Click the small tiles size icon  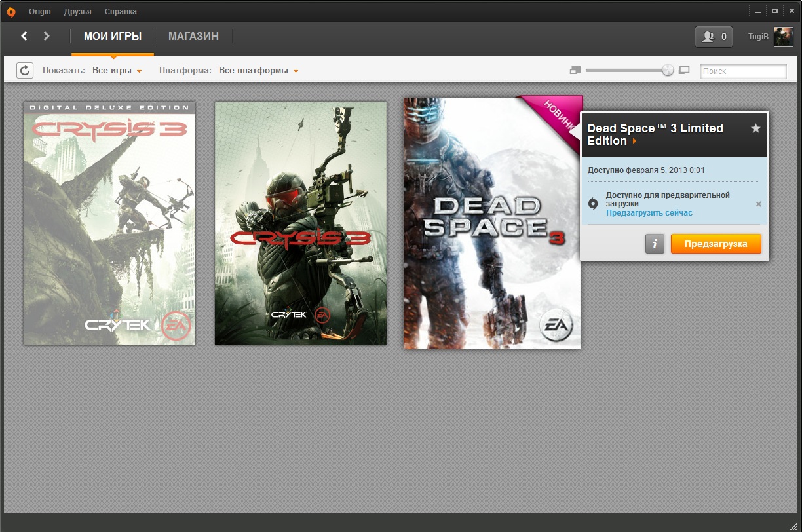[x=575, y=70]
